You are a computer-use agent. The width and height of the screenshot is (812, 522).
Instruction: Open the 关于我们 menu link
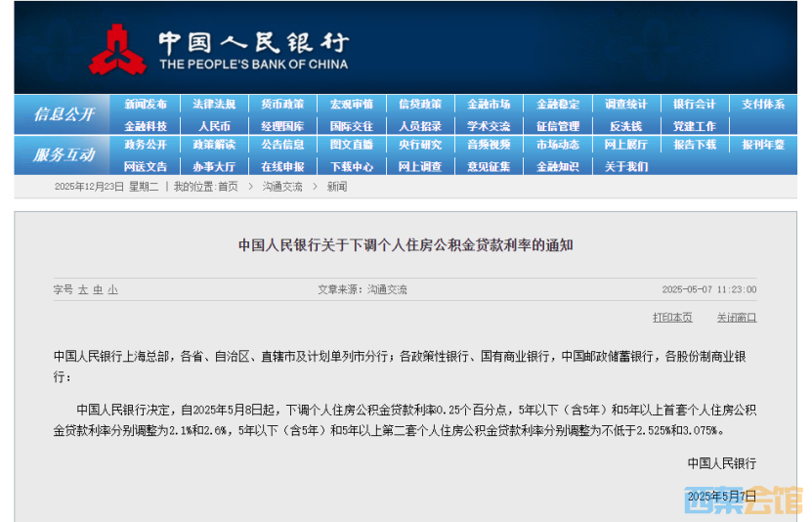(625, 167)
